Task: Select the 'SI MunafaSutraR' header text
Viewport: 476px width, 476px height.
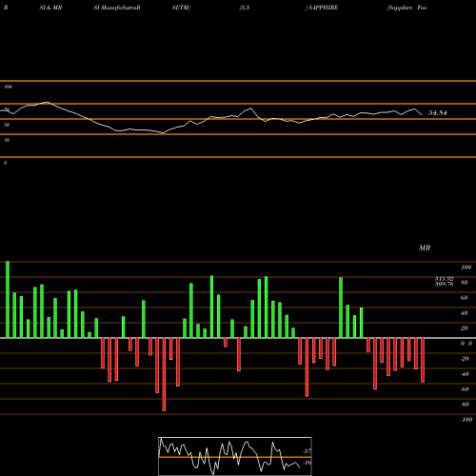Action: point(117,8)
